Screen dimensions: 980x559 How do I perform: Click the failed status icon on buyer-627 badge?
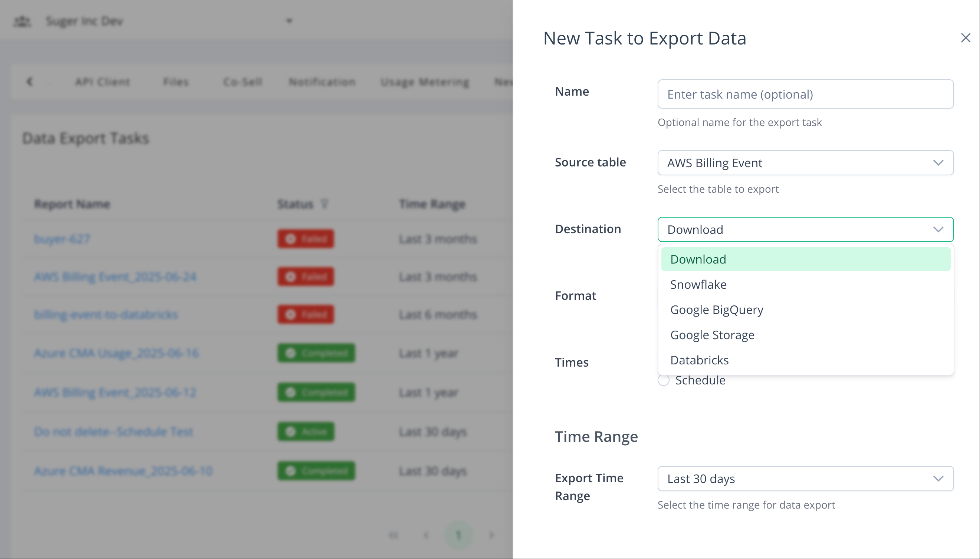(290, 239)
